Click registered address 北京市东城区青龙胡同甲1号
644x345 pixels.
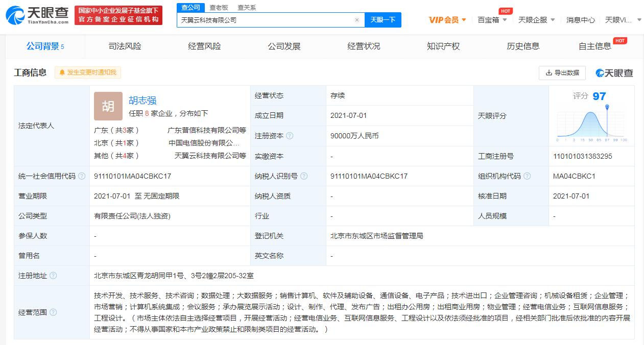[x=174, y=276]
